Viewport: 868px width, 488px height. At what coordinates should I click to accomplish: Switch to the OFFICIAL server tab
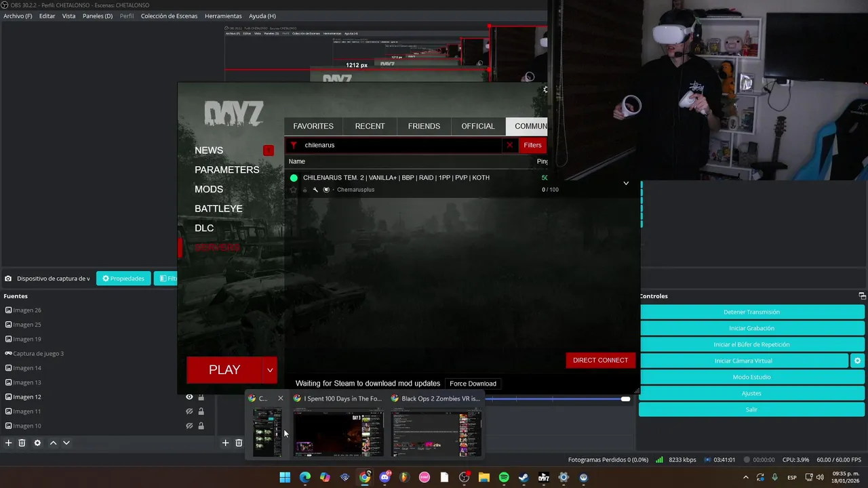click(x=478, y=126)
